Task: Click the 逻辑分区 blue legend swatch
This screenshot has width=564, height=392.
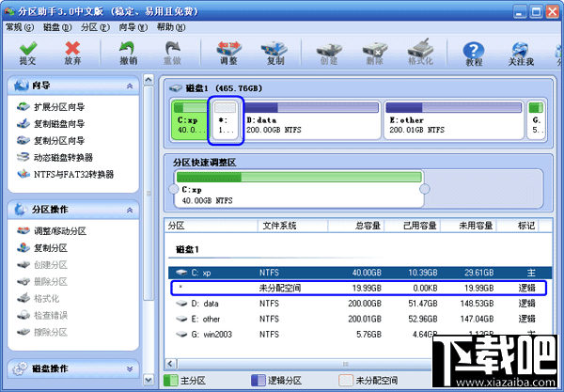Action: [258, 381]
